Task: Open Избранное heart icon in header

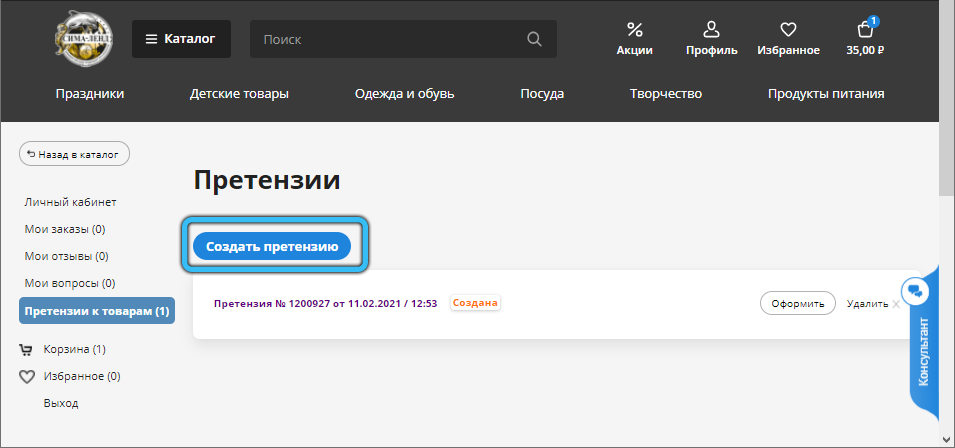Action: pos(788,30)
